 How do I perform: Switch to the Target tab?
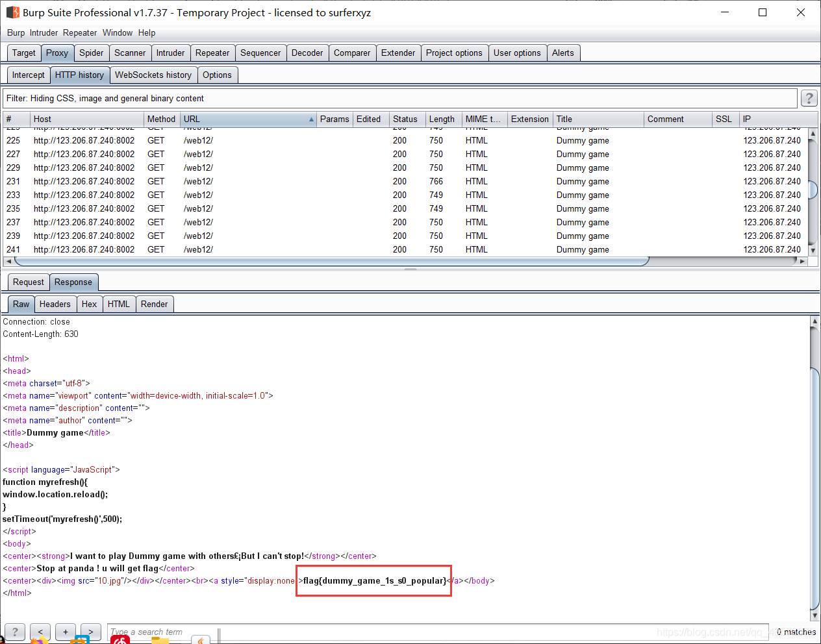(24, 53)
